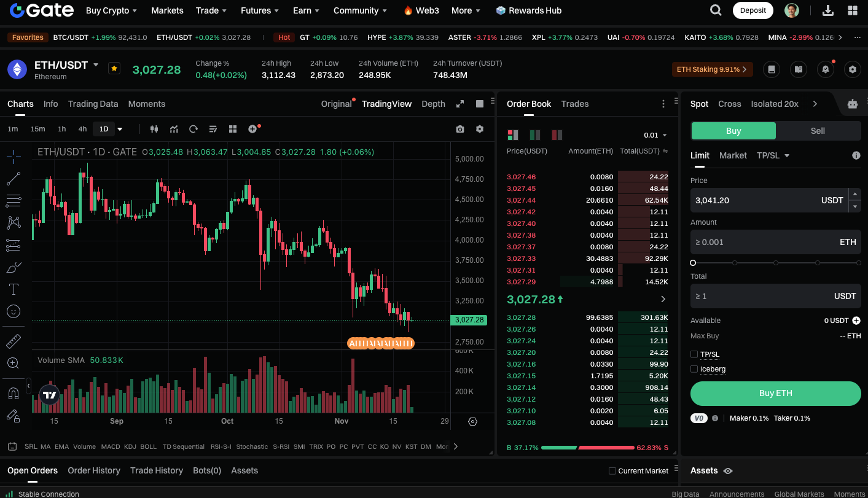Image resolution: width=868 pixels, height=498 pixels.
Task: Open chart settings gear in toolbar
Action: (x=480, y=129)
